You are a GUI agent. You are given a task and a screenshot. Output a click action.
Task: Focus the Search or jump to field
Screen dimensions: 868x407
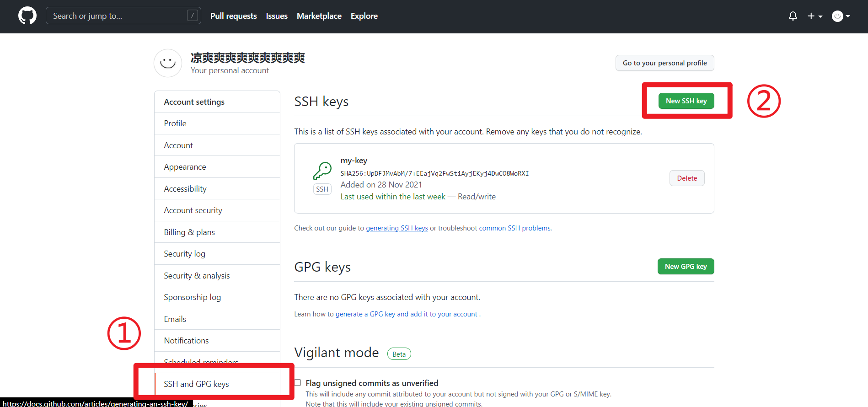tap(123, 16)
